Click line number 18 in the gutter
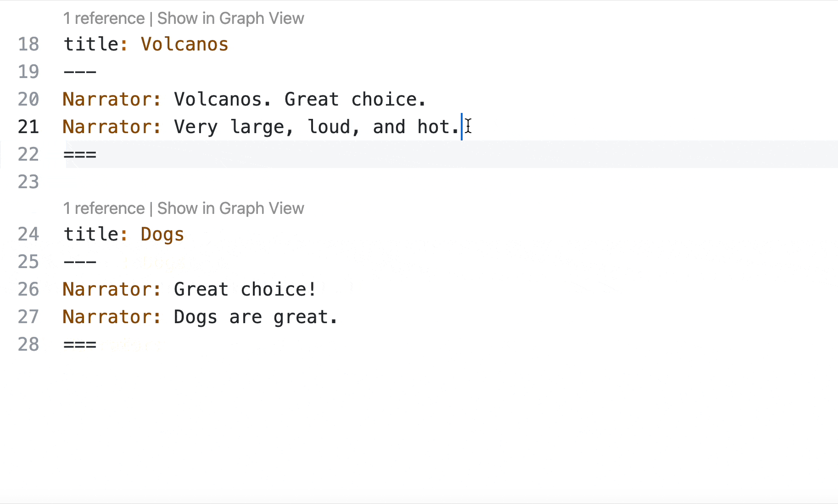This screenshot has height=504, width=838. 28,45
